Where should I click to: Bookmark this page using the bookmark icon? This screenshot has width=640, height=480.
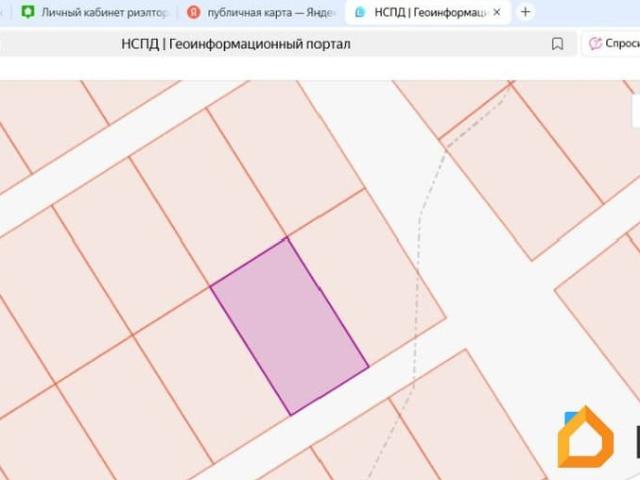coord(558,44)
